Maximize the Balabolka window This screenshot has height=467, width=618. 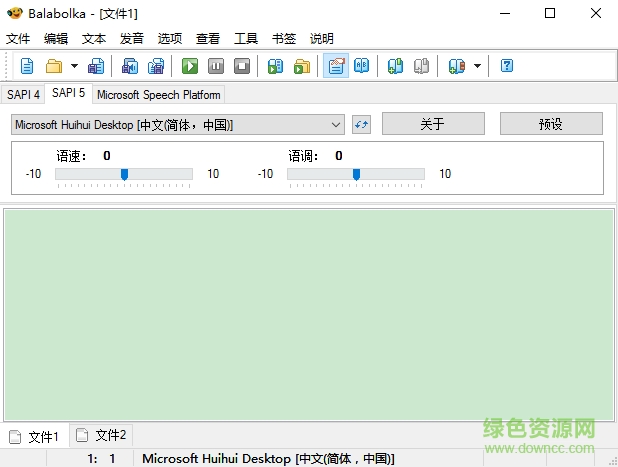click(x=550, y=13)
